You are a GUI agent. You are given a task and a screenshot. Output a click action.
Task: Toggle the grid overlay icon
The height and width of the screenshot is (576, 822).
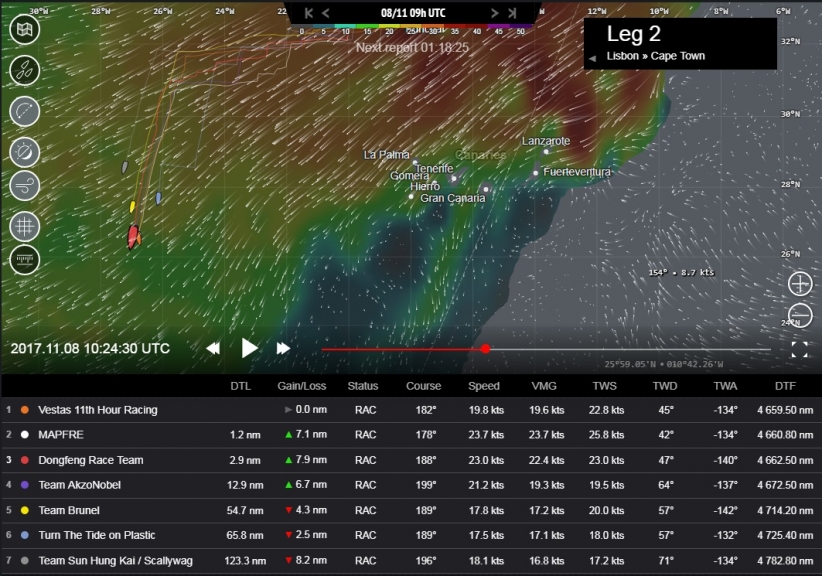24,226
